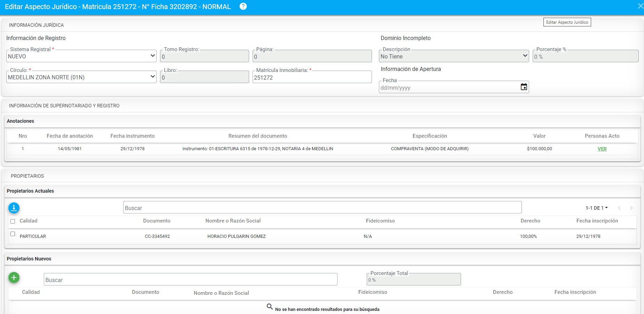
Task: Click the Fecha instrumento column header
Action: (x=133, y=136)
